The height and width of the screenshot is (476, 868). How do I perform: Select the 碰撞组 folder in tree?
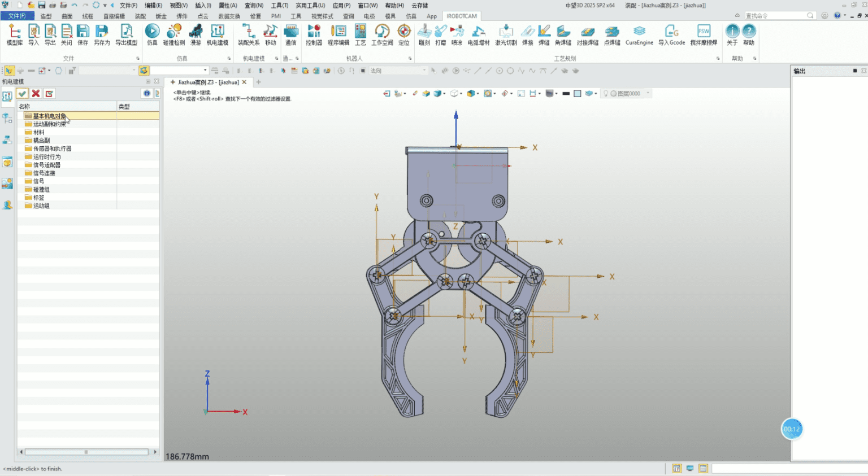(x=41, y=190)
